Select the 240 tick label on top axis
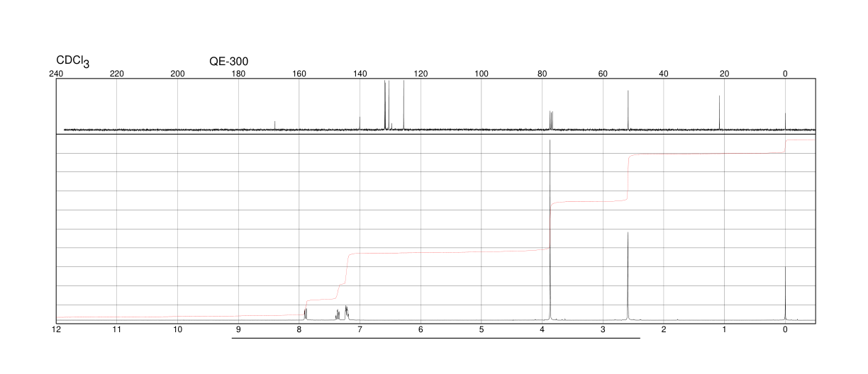The height and width of the screenshot is (374, 868). [x=57, y=74]
